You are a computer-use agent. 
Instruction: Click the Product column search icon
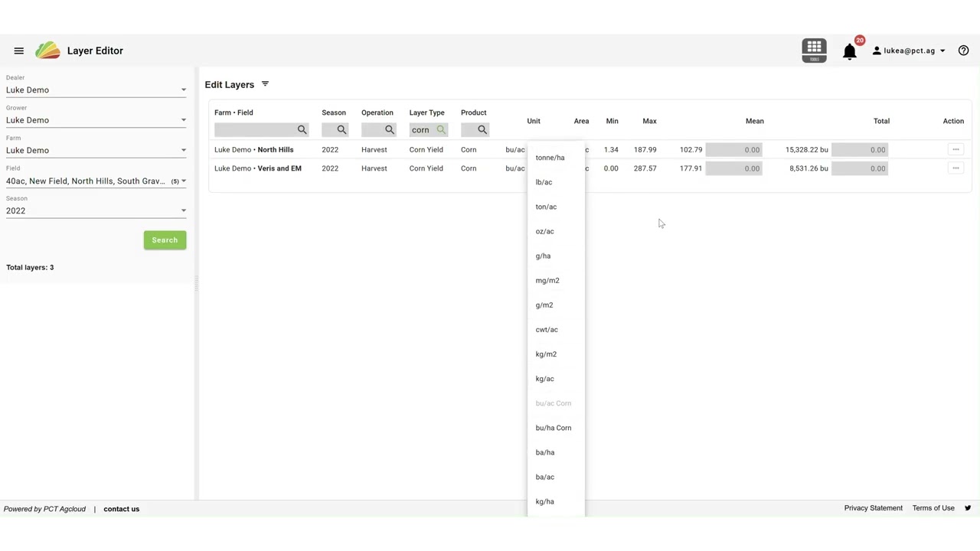pos(482,130)
